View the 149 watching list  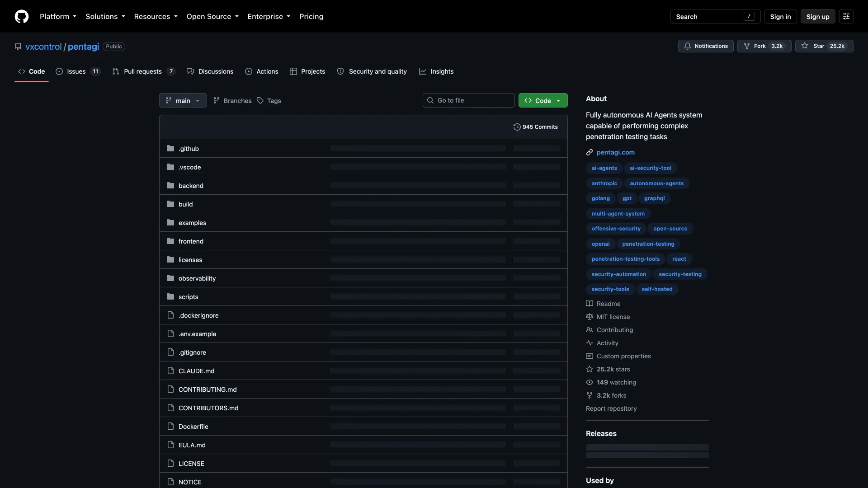[611, 382]
